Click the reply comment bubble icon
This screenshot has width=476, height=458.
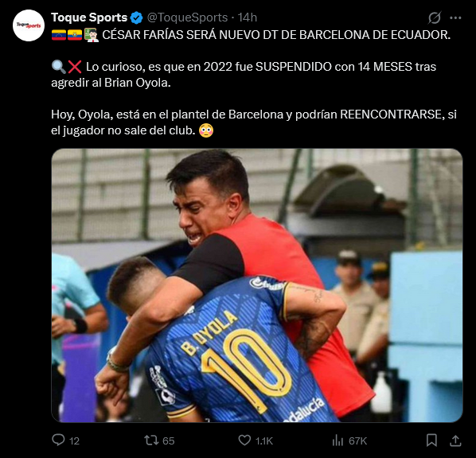click(58, 440)
